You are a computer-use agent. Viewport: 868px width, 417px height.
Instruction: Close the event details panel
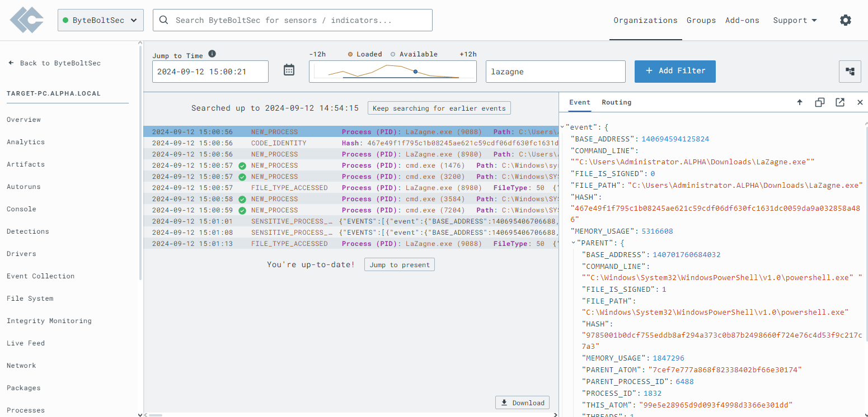pyautogui.click(x=860, y=102)
